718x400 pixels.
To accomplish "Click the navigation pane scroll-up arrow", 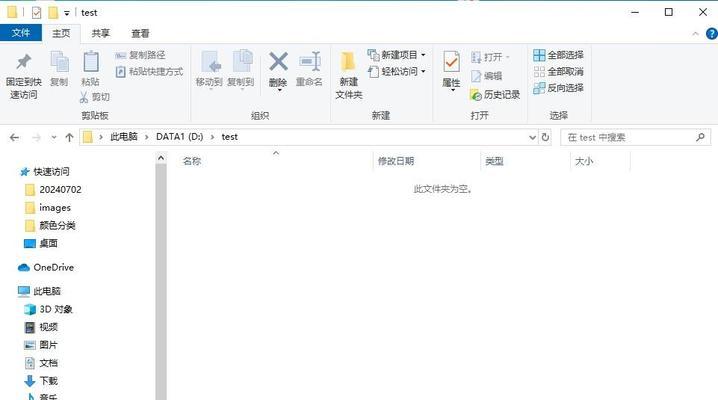I will point(161,158).
